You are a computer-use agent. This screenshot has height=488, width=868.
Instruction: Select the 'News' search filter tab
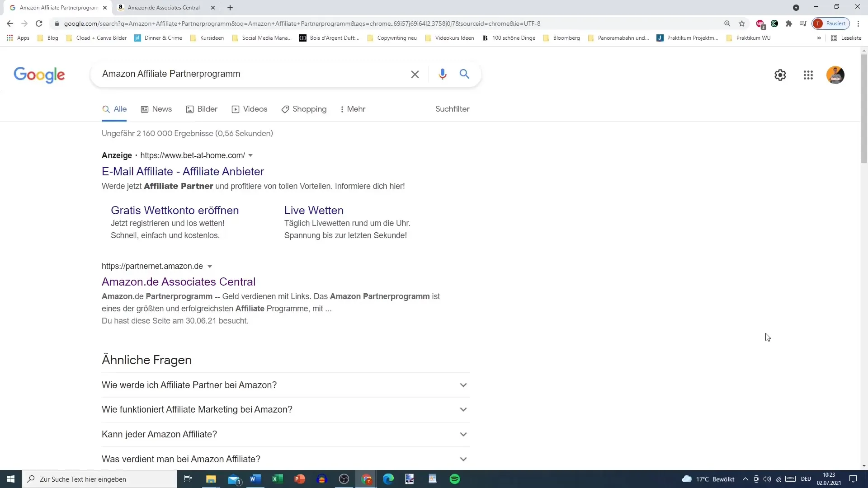[161, 109]
